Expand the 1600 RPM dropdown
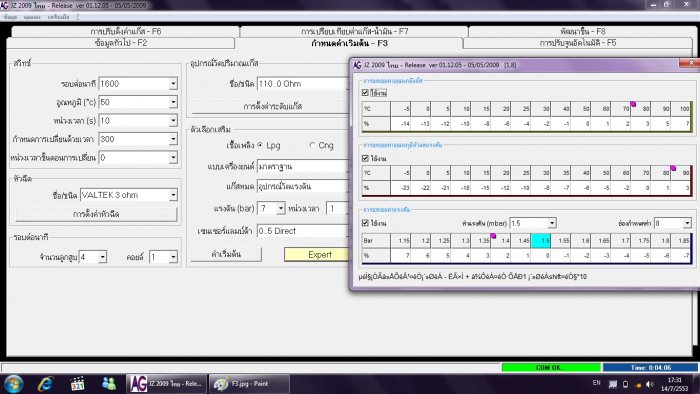The height and width of the screenshot is (394, 700). 173,83
